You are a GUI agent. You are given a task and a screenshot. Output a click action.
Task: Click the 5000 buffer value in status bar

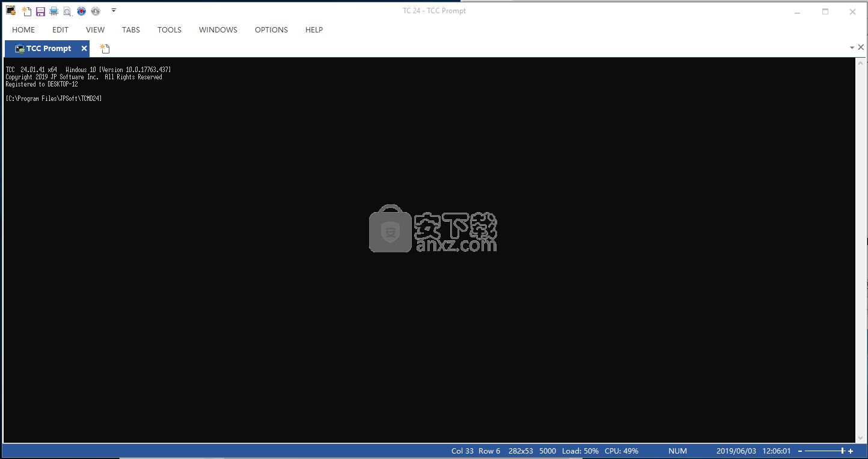548,451
